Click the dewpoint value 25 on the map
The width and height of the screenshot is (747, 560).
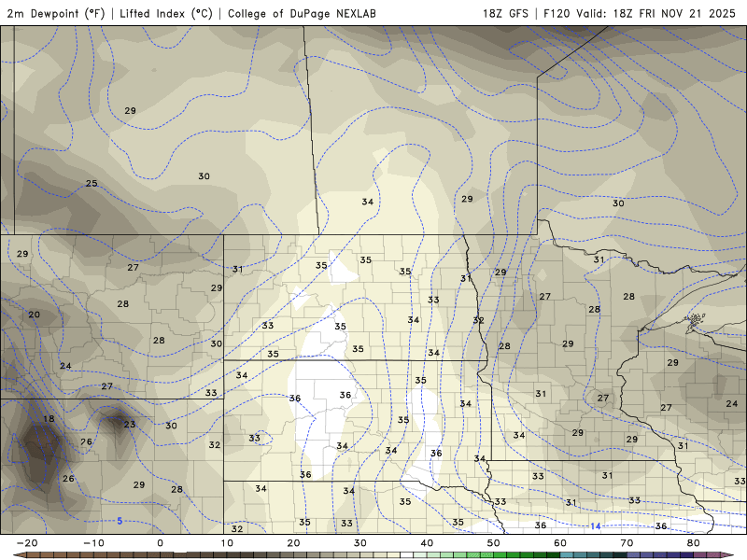coord(92,183)
